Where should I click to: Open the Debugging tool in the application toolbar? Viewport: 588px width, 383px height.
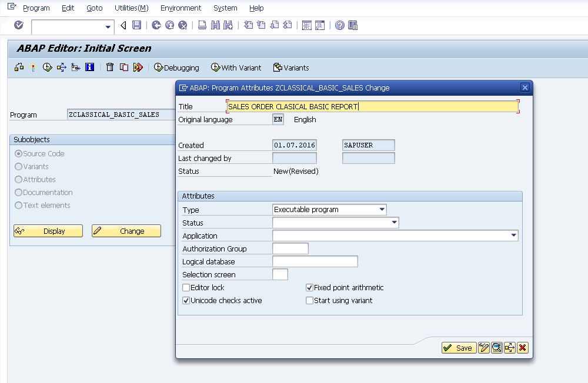pyautogui.click(x=176, y=68)
